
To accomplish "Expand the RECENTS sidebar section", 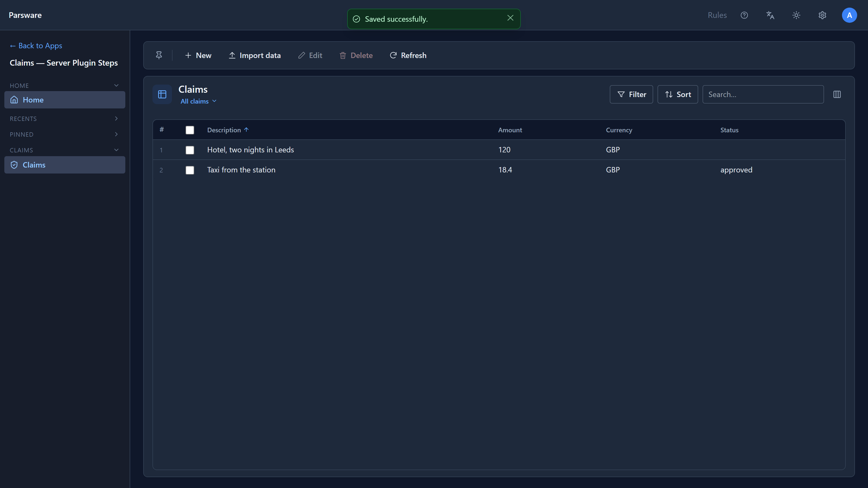I will tap(116, 118).
